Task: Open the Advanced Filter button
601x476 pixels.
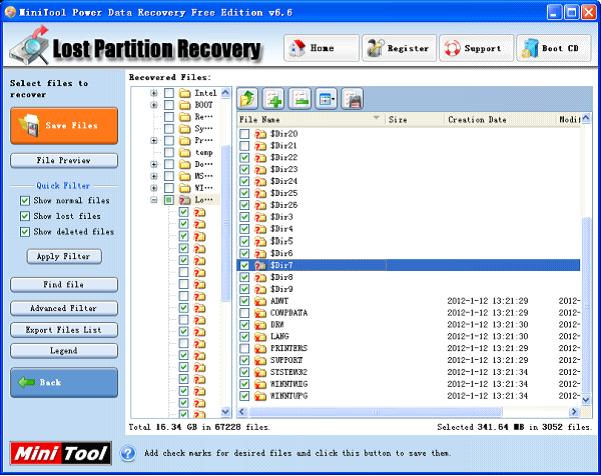Action: [x=64, y=308]
